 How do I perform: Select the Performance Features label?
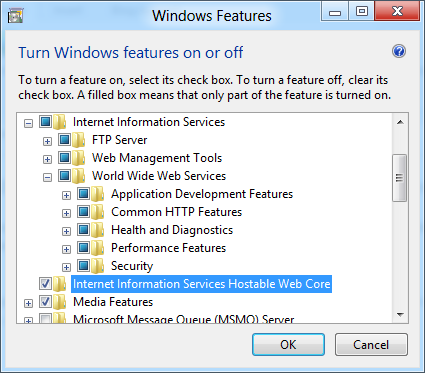click(168, 248)
